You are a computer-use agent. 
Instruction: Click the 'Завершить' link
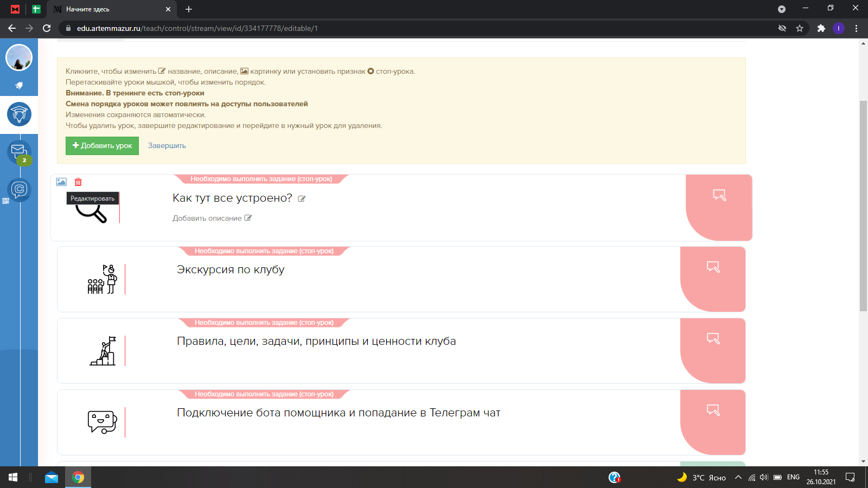click(x=167, y=146)
